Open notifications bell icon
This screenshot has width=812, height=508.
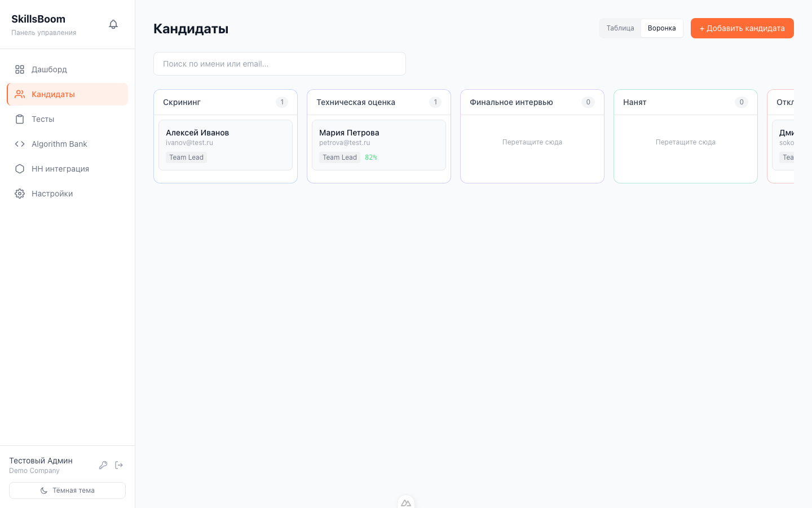tap(113, 24)
